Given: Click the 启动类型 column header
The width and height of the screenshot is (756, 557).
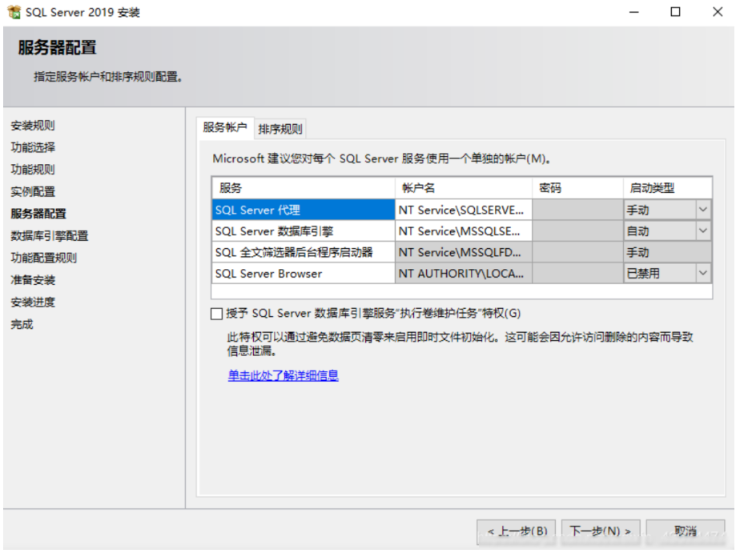Looking at the screenshot, I should pos(667,188).
